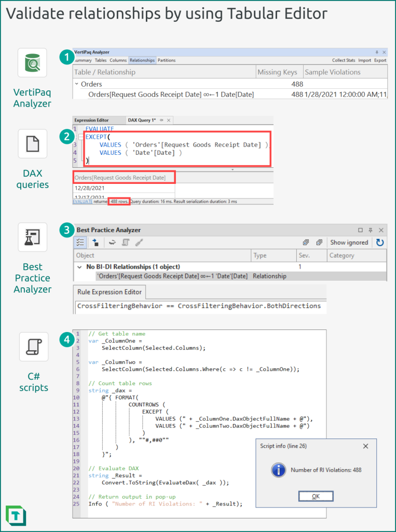Close the DAX Query 1 tab
Image resolution: width=396 pixels, height=532 pixels.
pyautogui.click(x=169, y=120)
